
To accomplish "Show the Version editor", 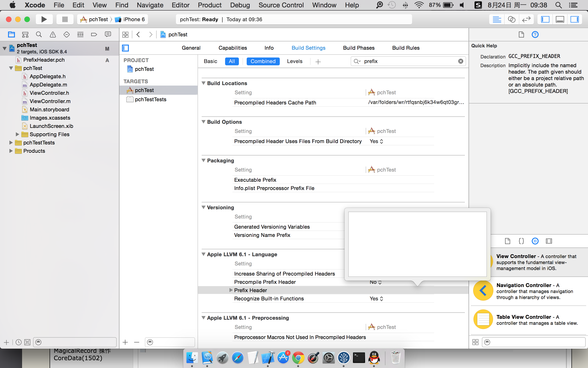I will click(x=526, y=19).
